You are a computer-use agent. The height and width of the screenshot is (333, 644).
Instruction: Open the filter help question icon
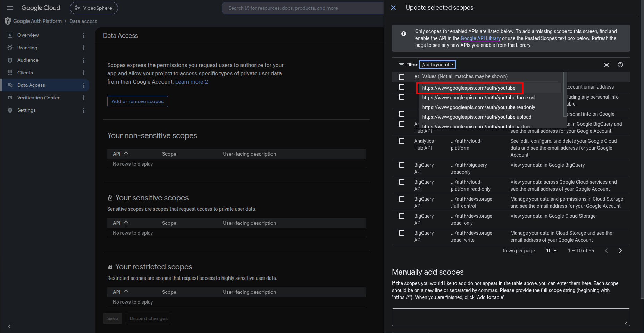pyautogui.click(x=620, y=65)
